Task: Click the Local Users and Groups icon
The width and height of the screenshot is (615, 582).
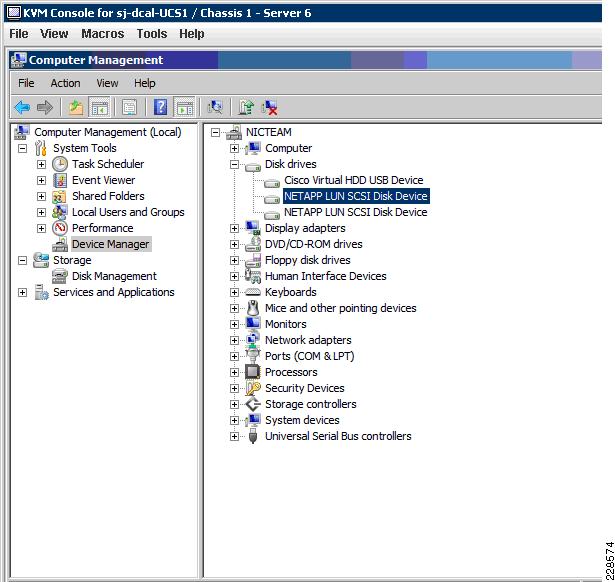Action: [59, 212]
